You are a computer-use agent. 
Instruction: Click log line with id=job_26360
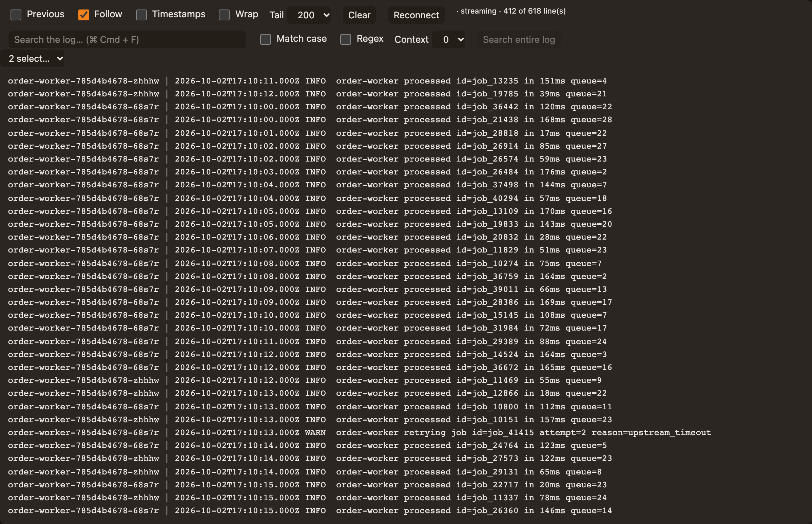pos(310,511)
